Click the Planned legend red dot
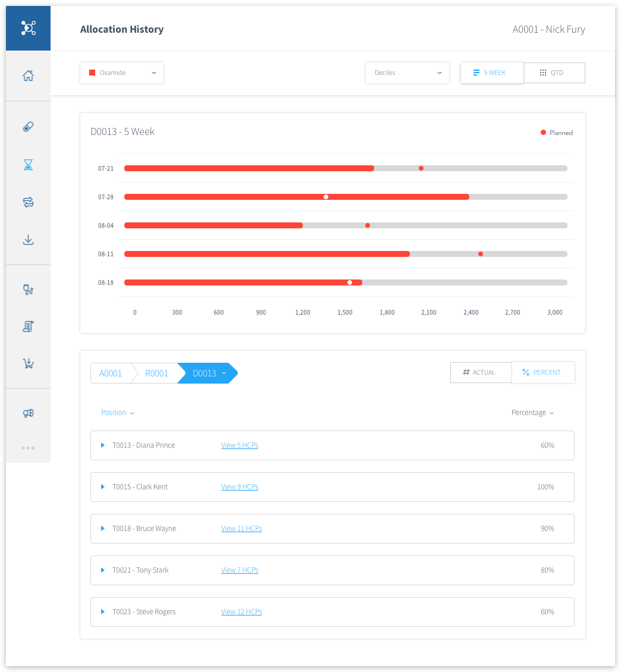The height and width of the screenshot is (672, 621). tap(543, 133)
